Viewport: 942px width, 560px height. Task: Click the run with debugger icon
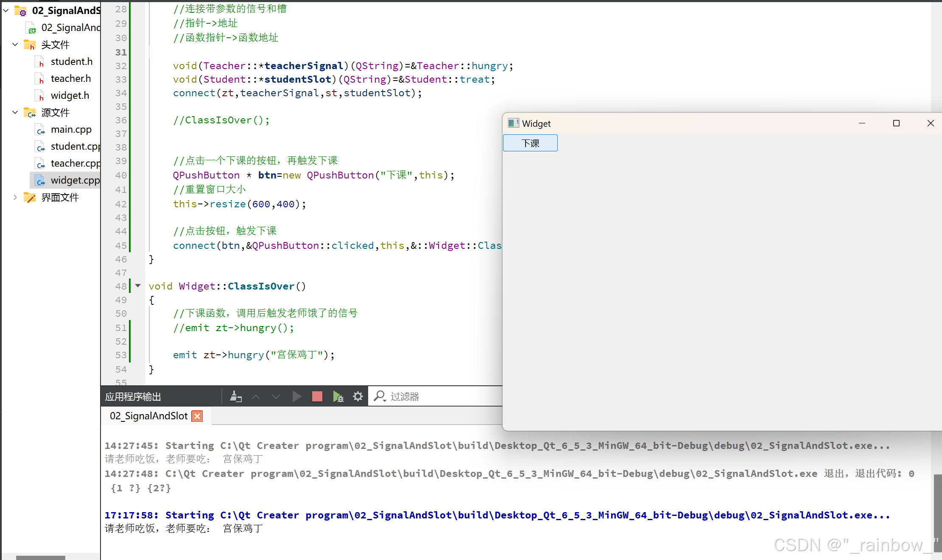point(338,397)
